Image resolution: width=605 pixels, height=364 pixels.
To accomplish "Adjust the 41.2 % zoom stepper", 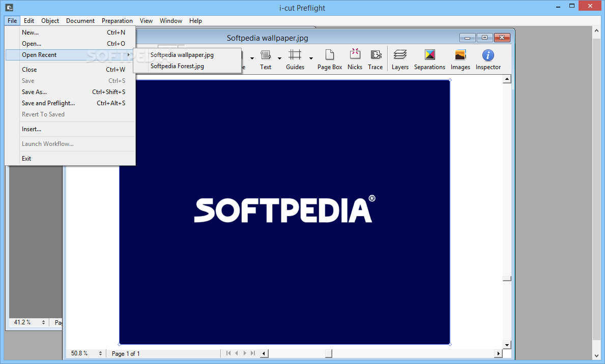I will pos(43,322).
